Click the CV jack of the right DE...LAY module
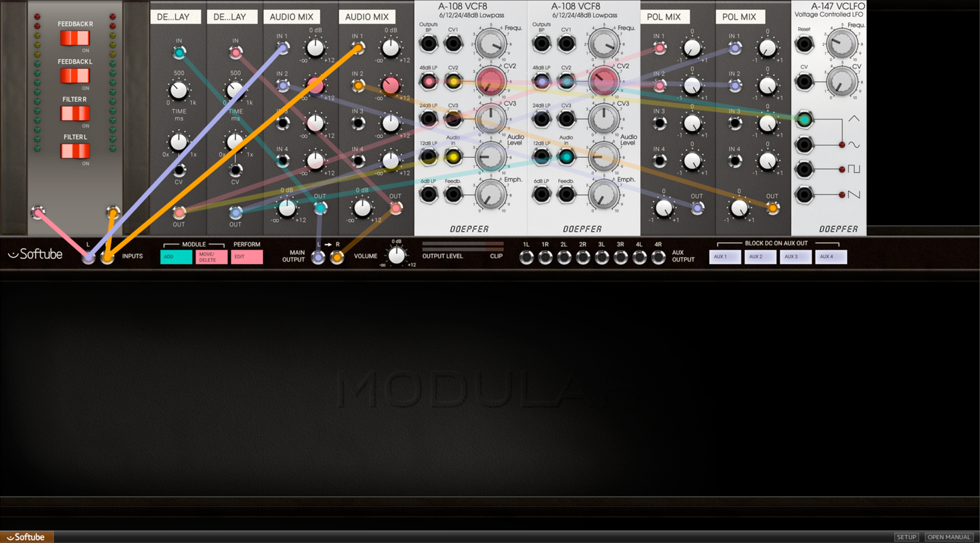Screen dimensions: 980x543 point(236,171)
